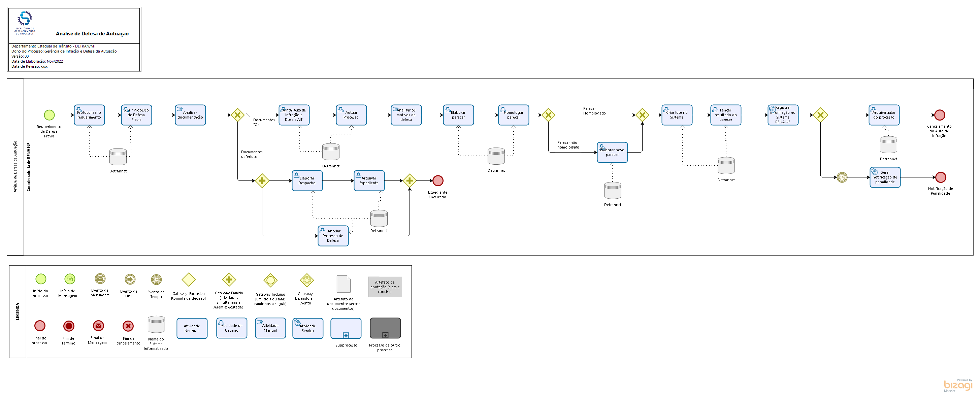Image resolution: width=980 pixels, height=396 pixels.
Task: Click the Subprocesso legend box with plus marker
Action: (346, 328)
